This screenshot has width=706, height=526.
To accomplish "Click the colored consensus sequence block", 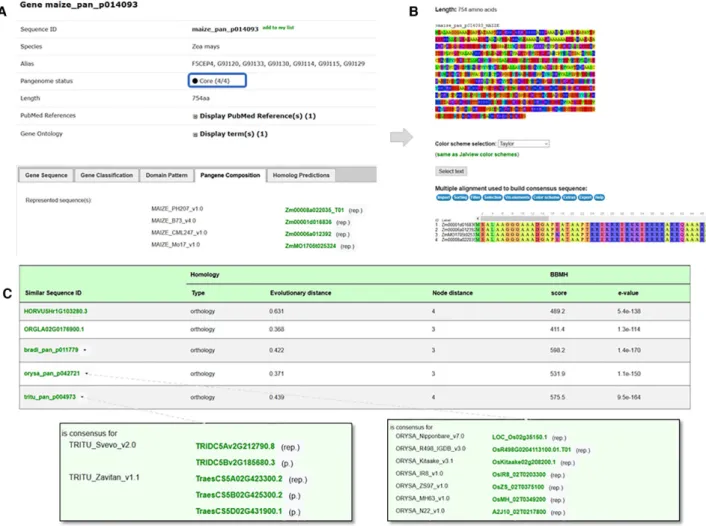I will click(515, 74).
